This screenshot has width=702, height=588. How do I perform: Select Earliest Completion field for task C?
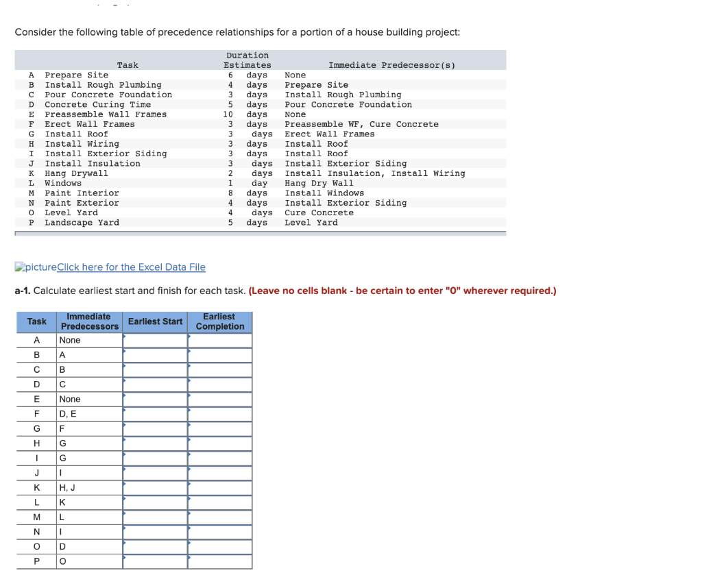220,370
